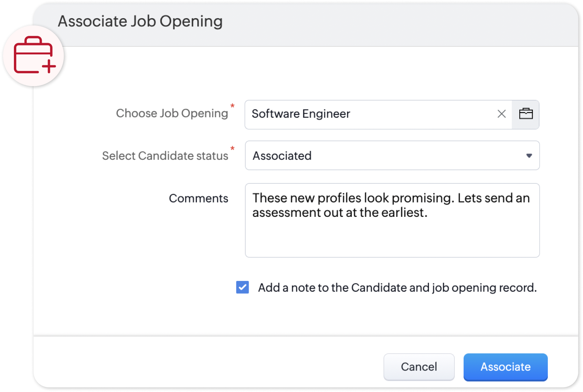Click the empty gray header bar of dialog
583x392 pixels.
click(x=386, y=23)
